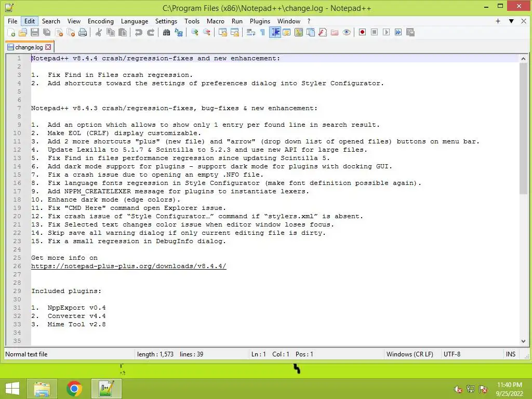Open the question mark help menu
The height and width of the screenshot is (399, 532).
tap(309, 21)
